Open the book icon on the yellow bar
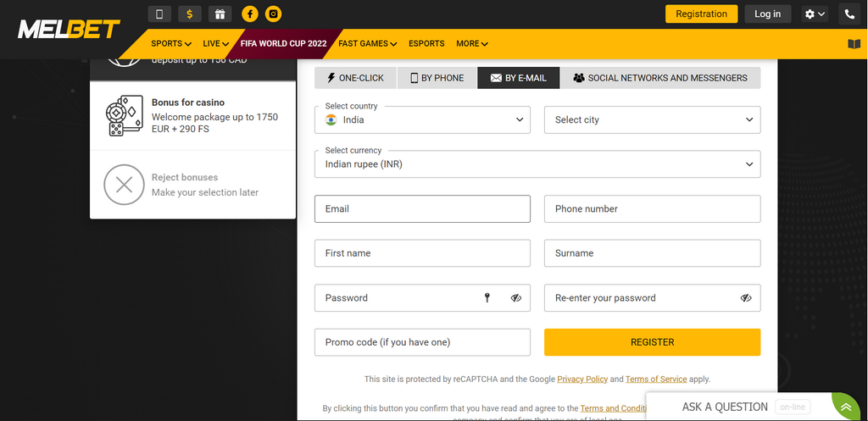This screenshot has height=421, width=868. (x=854, y=44)
